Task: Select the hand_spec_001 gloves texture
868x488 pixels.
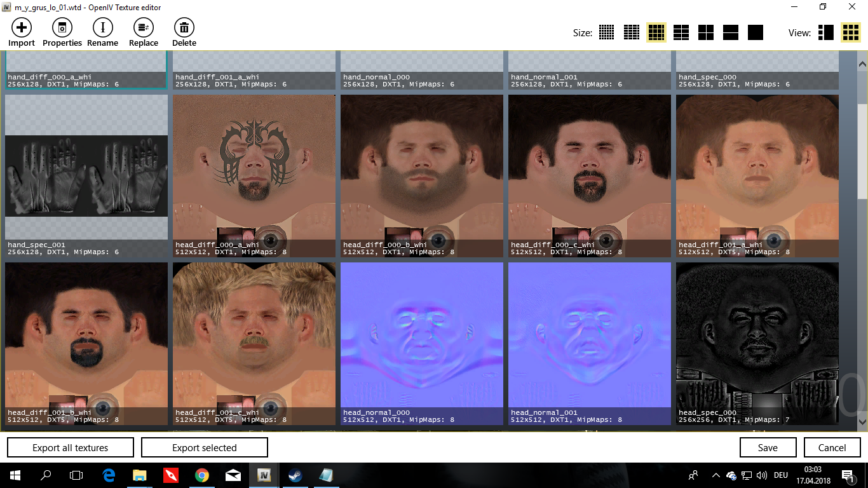Action: coord(86,172)
